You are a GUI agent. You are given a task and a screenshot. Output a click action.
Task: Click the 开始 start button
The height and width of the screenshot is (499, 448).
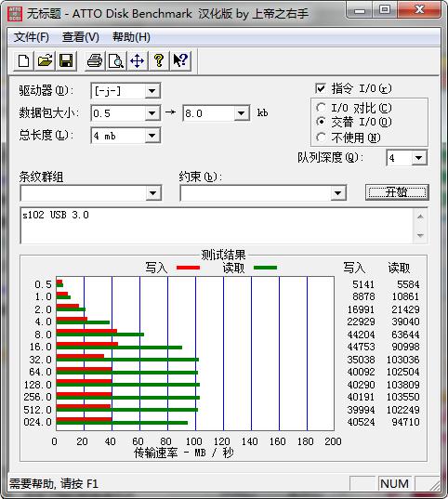397,192
